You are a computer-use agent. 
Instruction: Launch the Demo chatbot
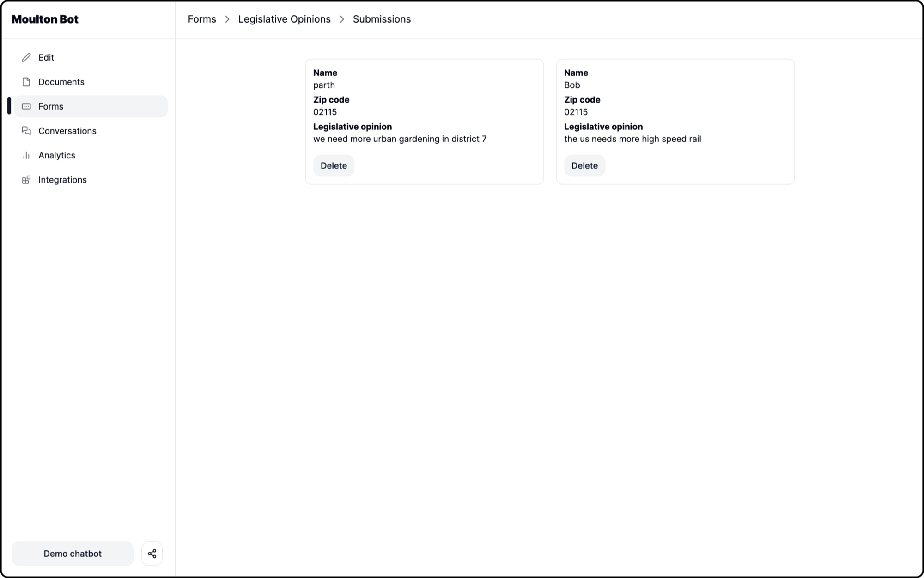click(73, 553)
